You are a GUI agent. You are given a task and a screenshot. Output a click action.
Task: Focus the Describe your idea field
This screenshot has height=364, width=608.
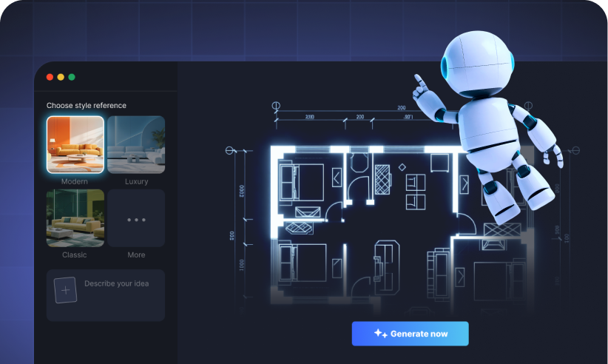(x=106, y=295)
